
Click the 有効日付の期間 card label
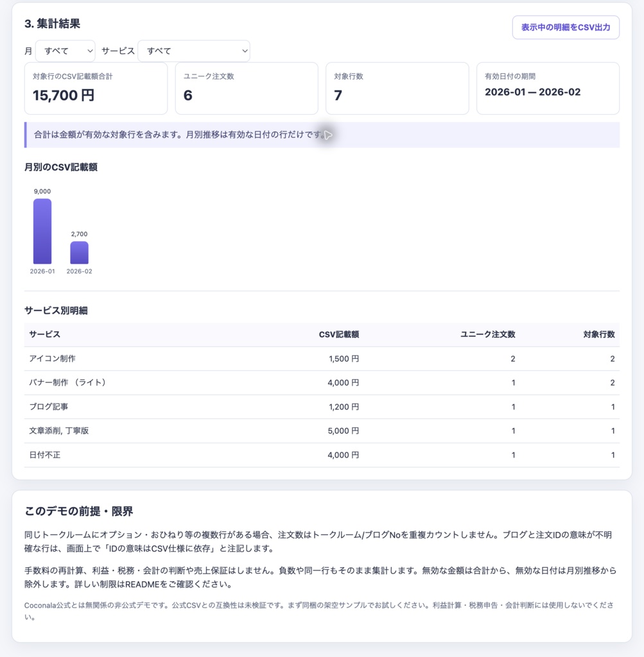510,76
